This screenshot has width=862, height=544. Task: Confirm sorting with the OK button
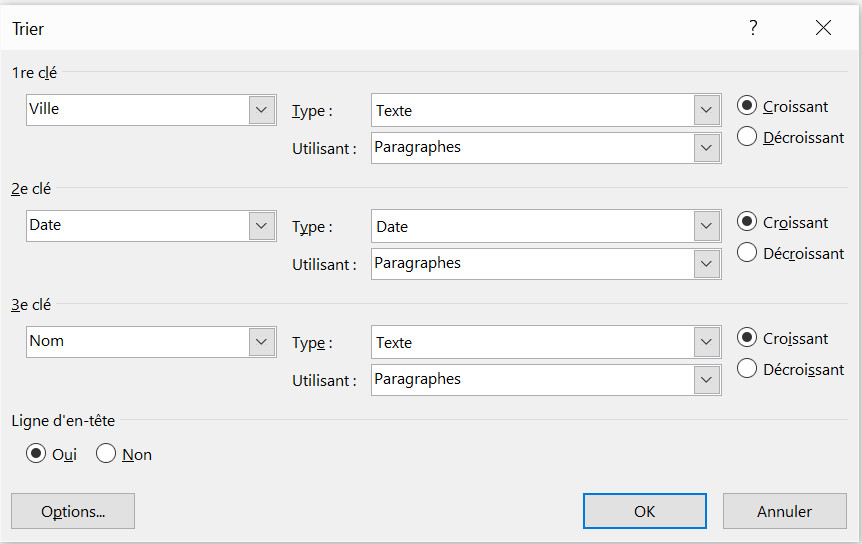point(644,511)
